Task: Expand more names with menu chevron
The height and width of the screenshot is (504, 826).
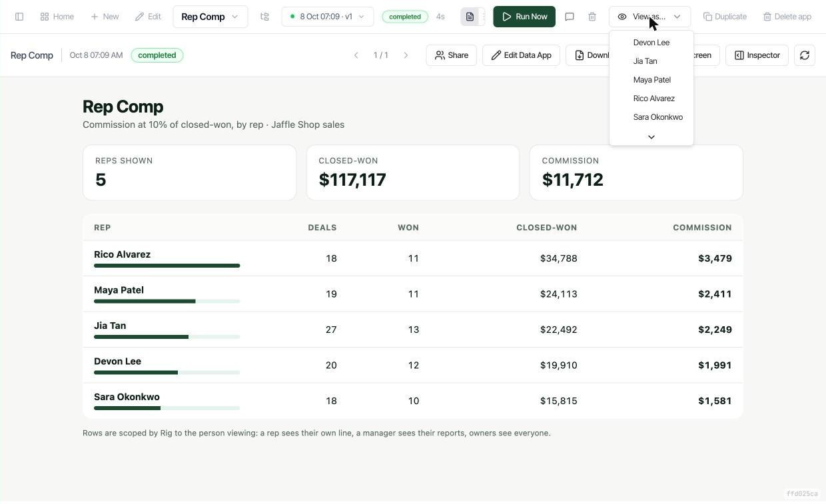Action: tap(651, 137)
